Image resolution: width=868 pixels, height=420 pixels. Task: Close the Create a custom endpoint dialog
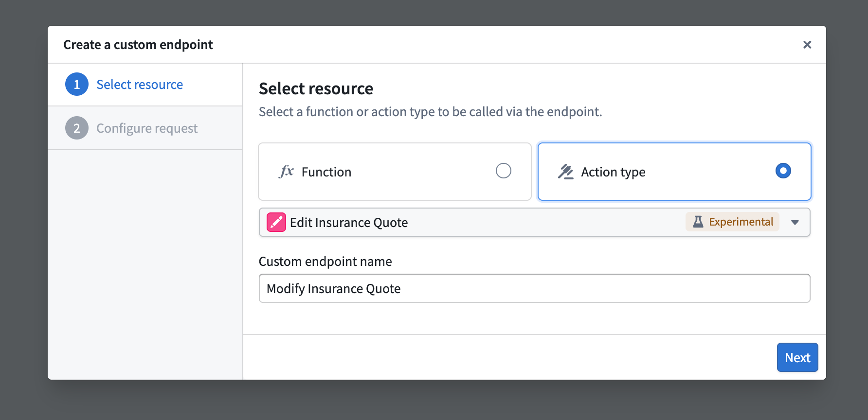pos(807,45)
